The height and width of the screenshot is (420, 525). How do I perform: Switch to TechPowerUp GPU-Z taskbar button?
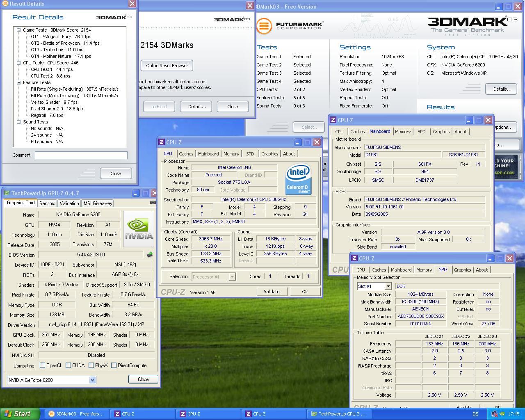tap(339, 414)
